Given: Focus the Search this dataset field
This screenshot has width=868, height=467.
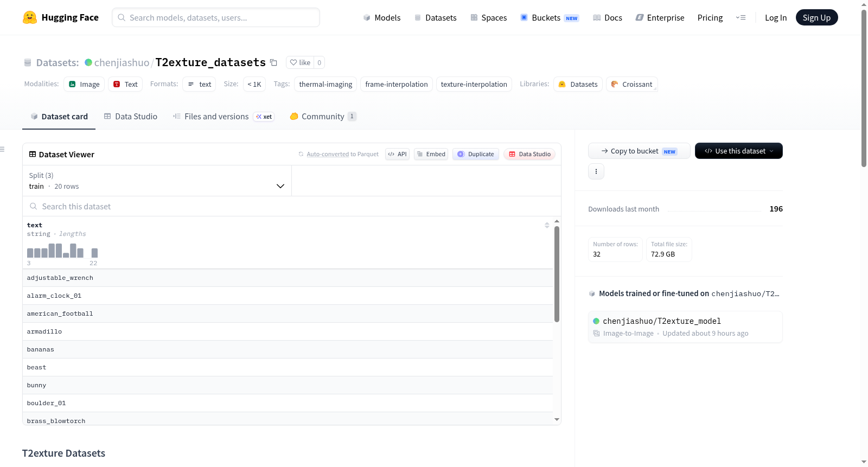Looking at the screenshot, I should 292,206.
